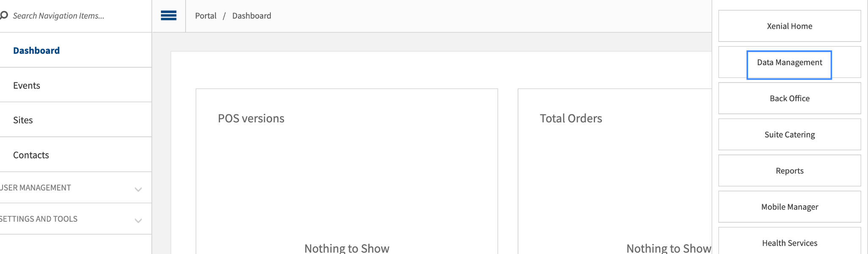
Task: Expand the Settings and Tools section
Action: click(x=39, y=219)
